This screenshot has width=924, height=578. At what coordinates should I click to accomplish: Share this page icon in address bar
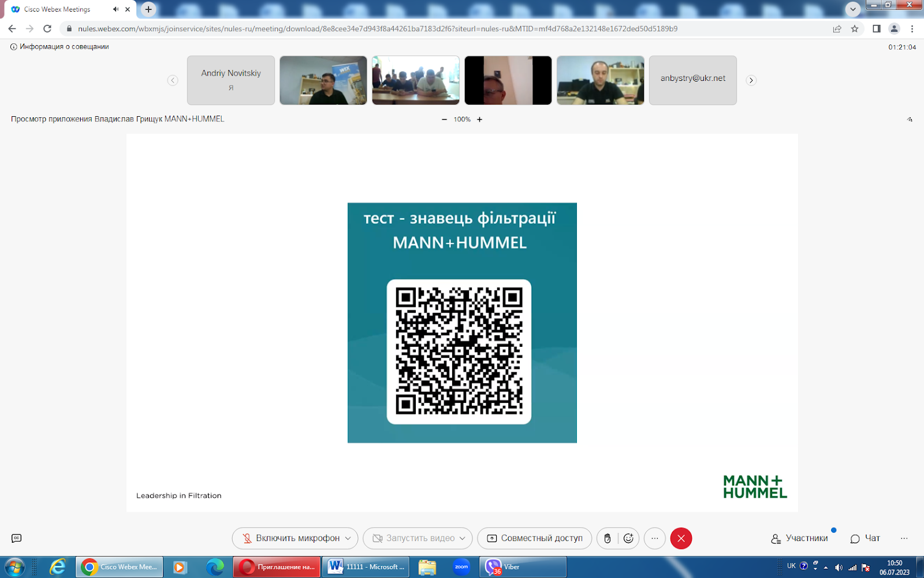pyautogui.click(x=837, y=29)
